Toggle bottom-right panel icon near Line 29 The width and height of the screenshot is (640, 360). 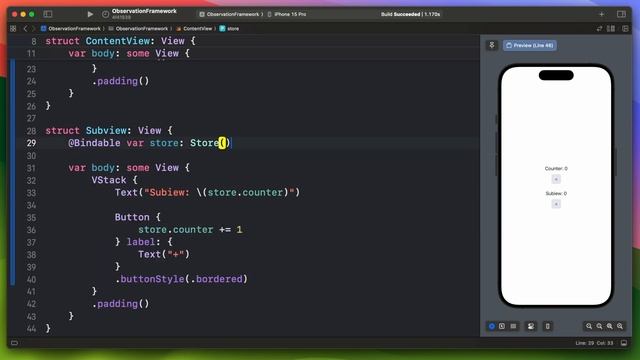[624, 343]
